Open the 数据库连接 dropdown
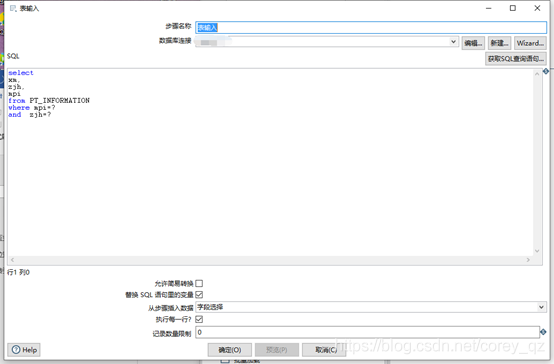The image size is (554, 364). [453, 42]
